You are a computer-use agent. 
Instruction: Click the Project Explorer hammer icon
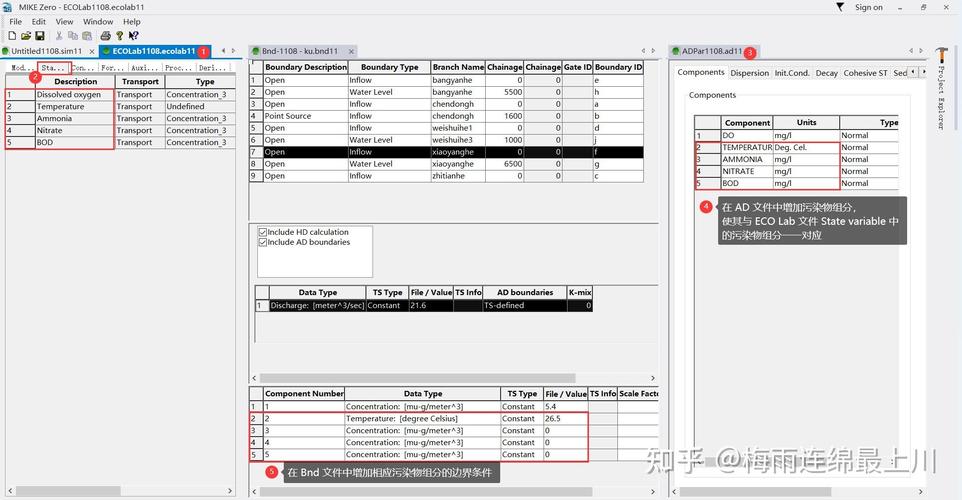tap(942, 53)
